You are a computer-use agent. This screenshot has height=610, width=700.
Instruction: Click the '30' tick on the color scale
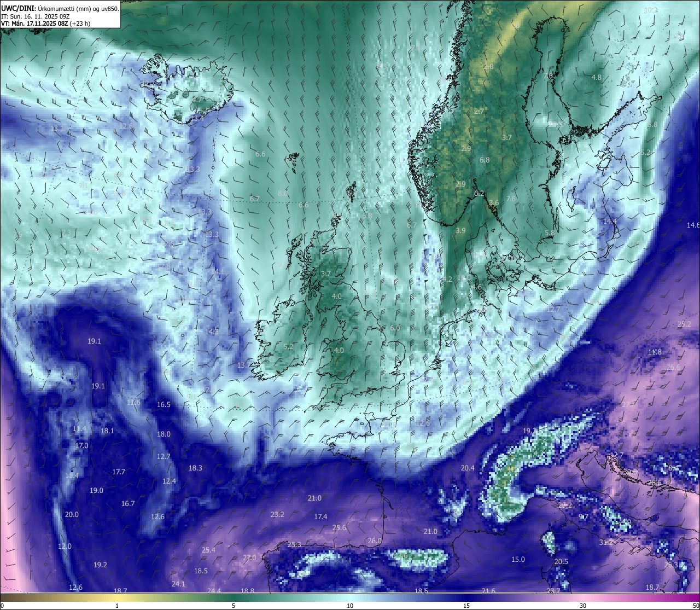[583, 605]
